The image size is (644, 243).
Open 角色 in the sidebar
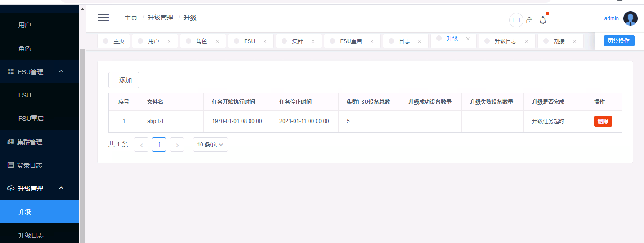(x=39, y=48)
